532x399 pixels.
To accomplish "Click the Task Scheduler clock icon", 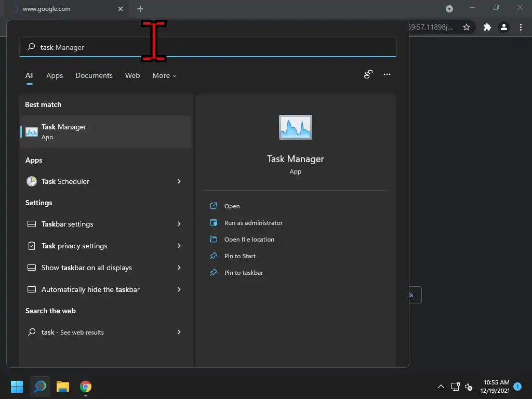I will click(32, 181).
